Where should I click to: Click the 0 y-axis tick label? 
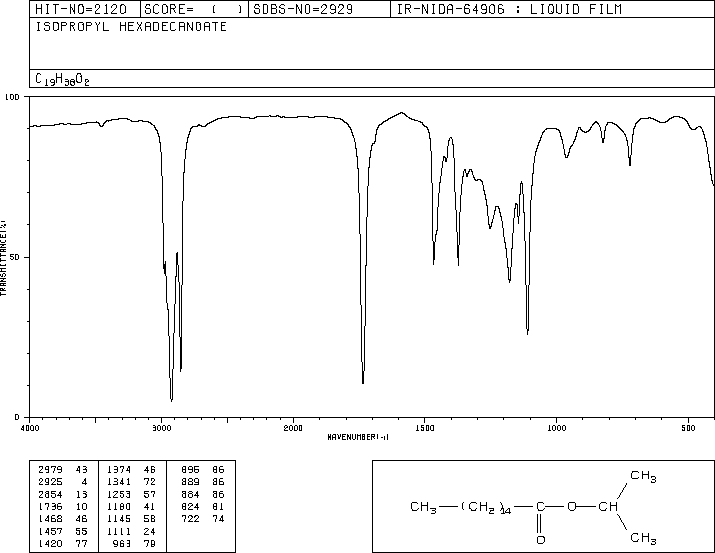[17, 417]
